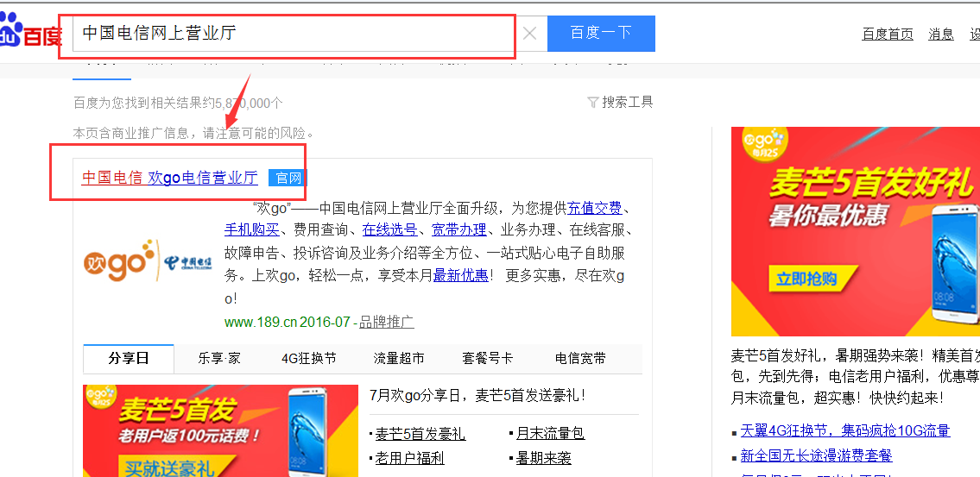Open the 新全国无长途漫游费套餐 link
980x477 pixels.
tap(816, 455)
